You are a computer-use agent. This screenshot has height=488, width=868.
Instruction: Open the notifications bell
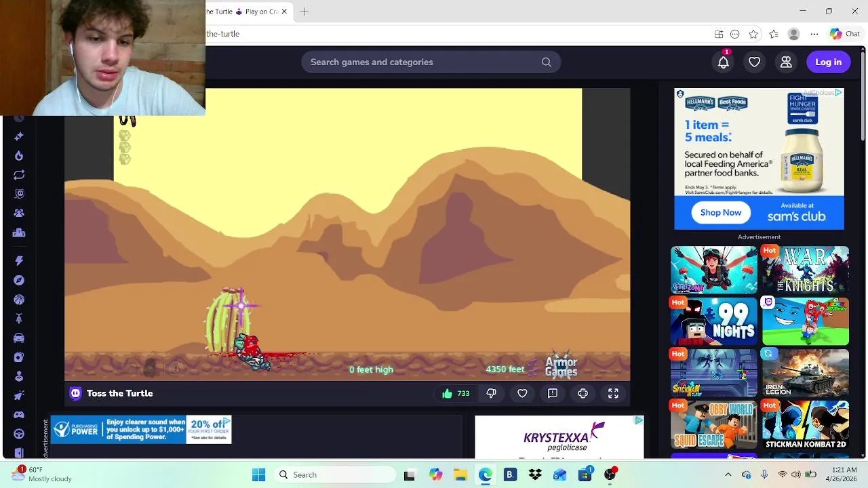[724, 62]
